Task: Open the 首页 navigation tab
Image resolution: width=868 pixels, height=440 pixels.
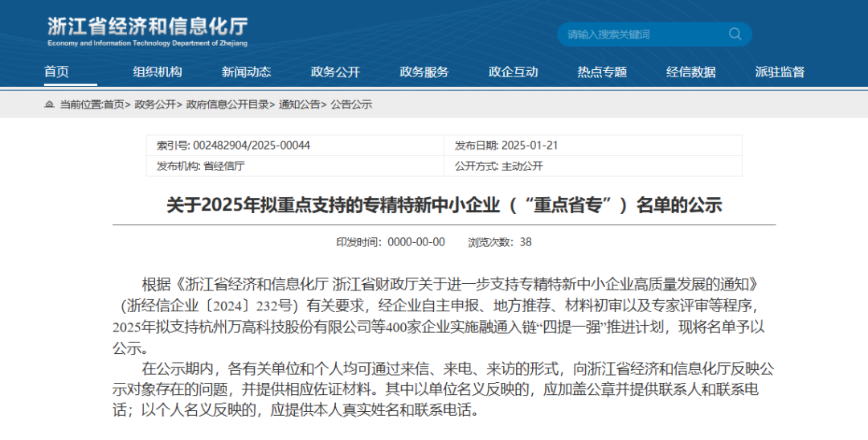Action: click(x=56, y=72)
